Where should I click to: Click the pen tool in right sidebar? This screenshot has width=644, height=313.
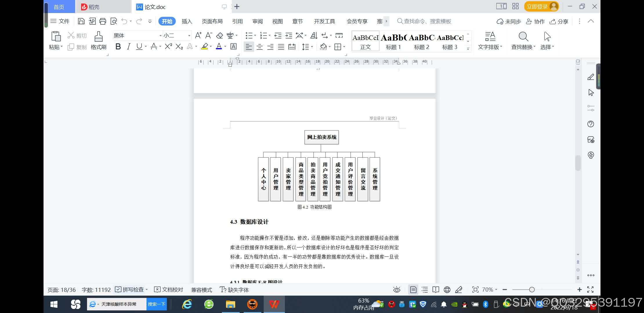click(x=591, y=77)
